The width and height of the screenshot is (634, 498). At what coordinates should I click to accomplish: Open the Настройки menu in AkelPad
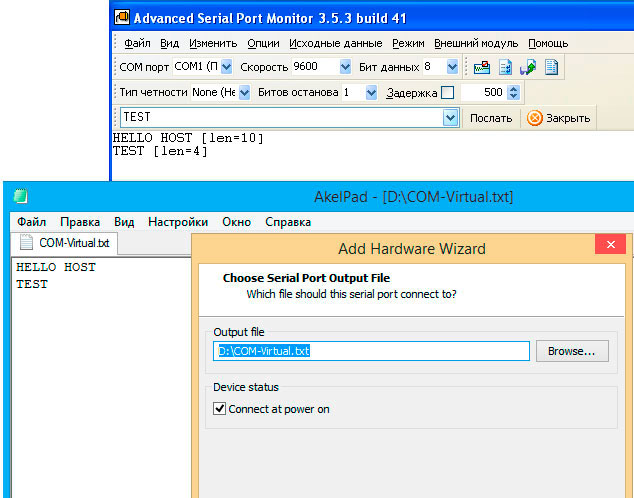(178, 222)
